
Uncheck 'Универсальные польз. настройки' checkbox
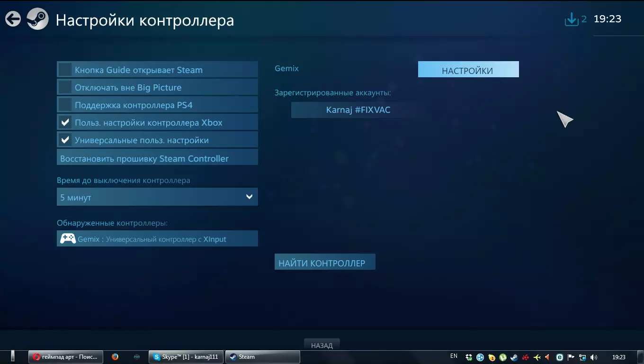click(65, 140)
